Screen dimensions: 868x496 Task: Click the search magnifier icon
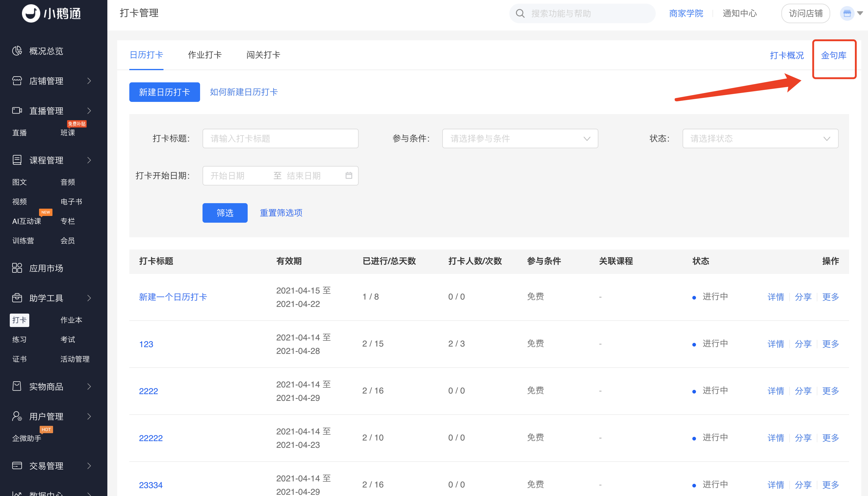pos(520,13)
